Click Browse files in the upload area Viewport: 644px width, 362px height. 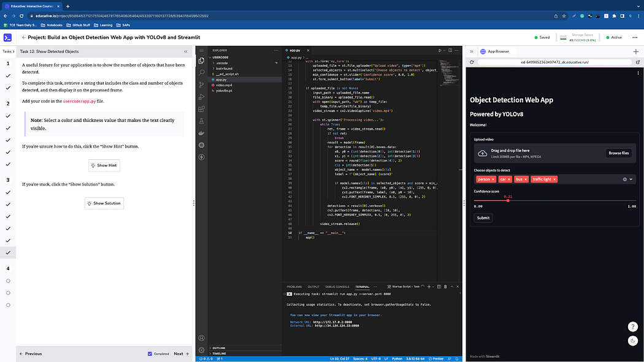click(x=618, y=153)
